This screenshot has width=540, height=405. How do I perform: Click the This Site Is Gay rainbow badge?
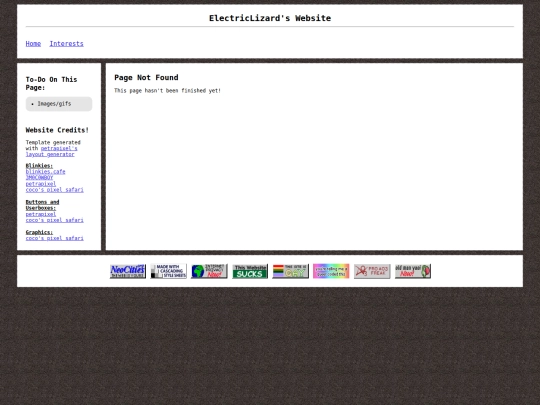point(291,271)
